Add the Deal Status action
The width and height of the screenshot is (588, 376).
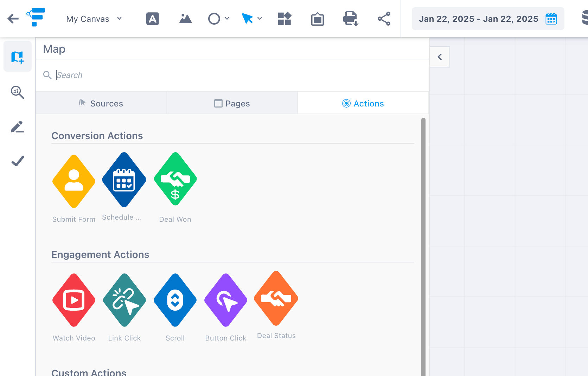pyautogui.click(x=276, y=298)
